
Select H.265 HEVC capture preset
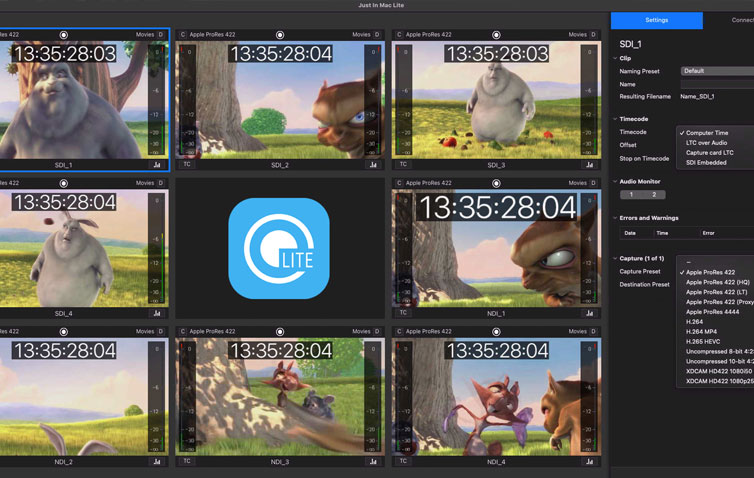[x=710, y=342]
